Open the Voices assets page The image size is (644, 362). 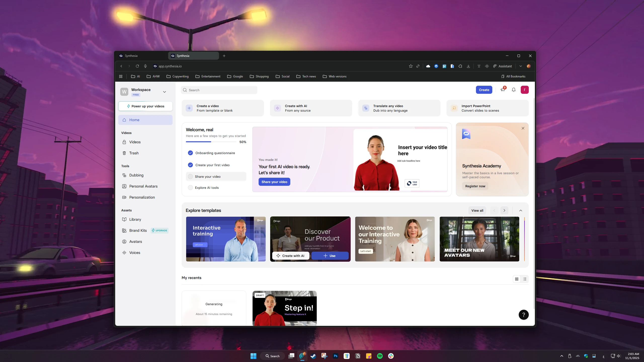[135, 253]
